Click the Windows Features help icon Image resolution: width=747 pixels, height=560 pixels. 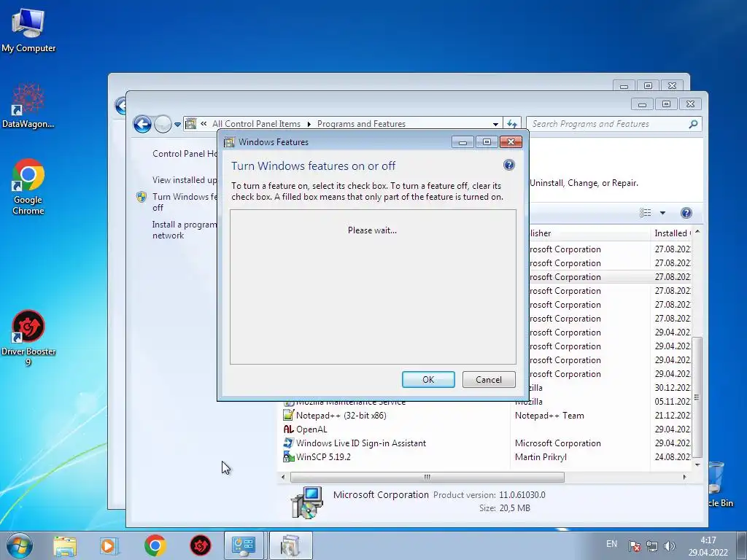point(508,165)
